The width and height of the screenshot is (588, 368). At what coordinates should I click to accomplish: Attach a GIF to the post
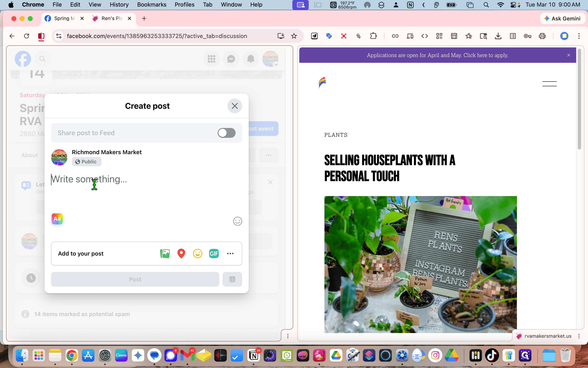(x=214, y=253)
